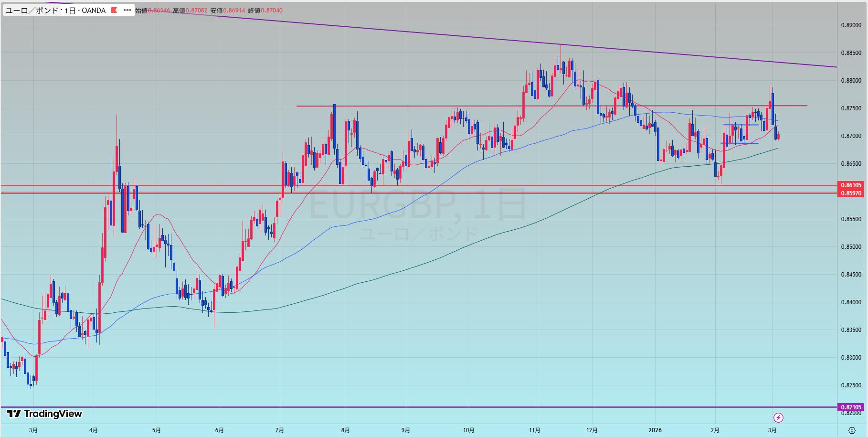Click the purple lightning event marker
This screenshot has width=868, height=437.
(x=778, y=418)
